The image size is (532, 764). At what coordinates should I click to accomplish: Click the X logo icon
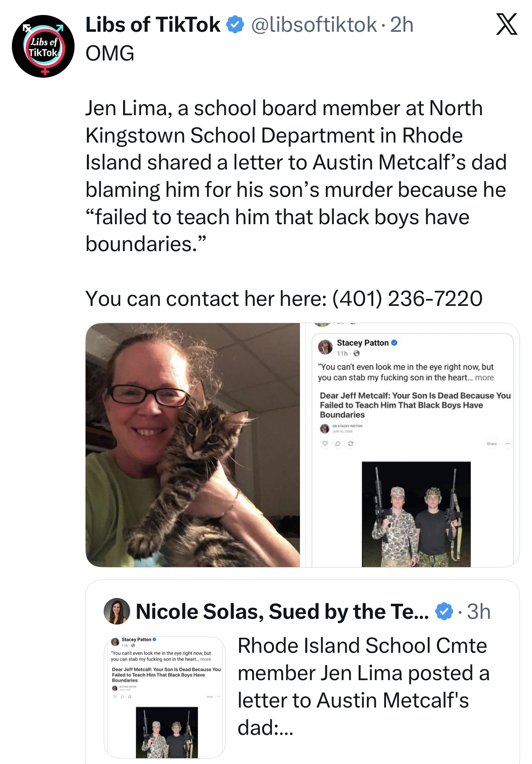coord(506,24)
